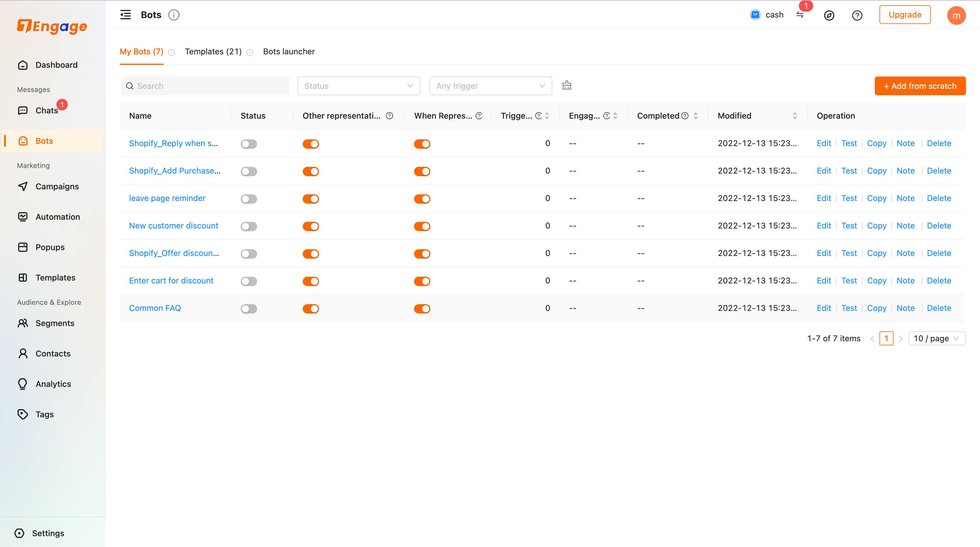Click the bot Search input field

pyautogui.click(x=205, y=86)
